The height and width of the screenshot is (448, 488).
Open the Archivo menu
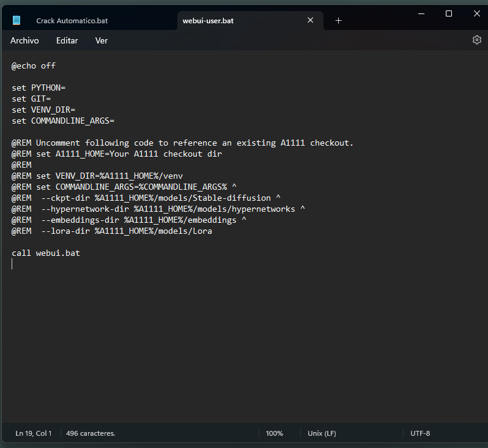pyautogui.click(x=24, y=40)
